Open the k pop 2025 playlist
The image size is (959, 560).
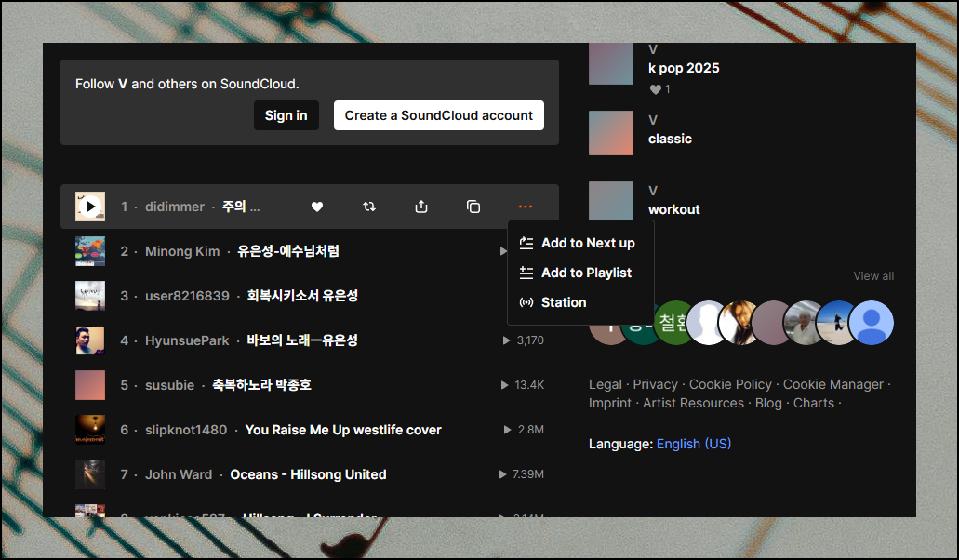pos(684,69)
